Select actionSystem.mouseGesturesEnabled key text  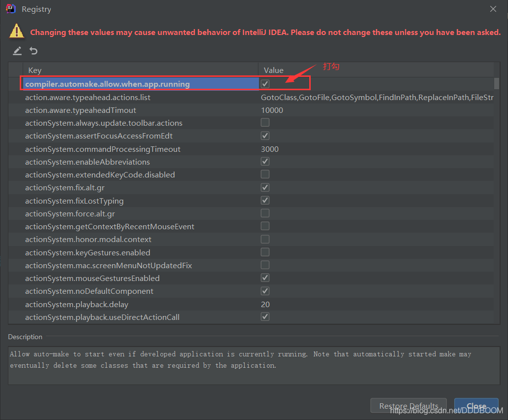pos(92,278)
